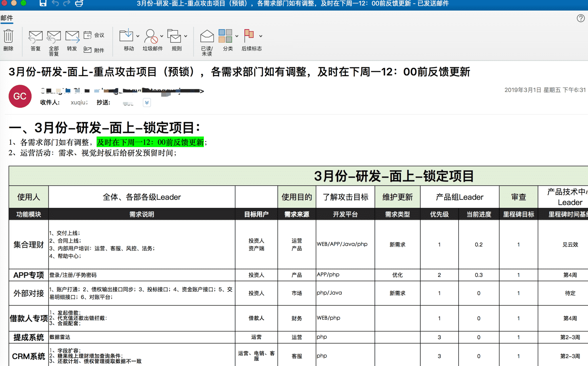Select the 提成系统 module cell
The height and width of the screenshot is (366, 588).
point(29,337)
